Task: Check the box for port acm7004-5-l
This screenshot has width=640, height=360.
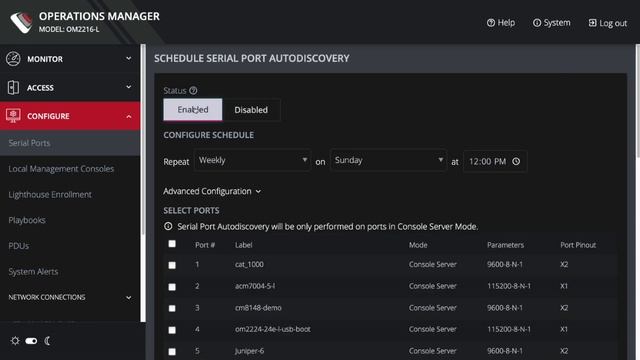Action: click(172, 287)
